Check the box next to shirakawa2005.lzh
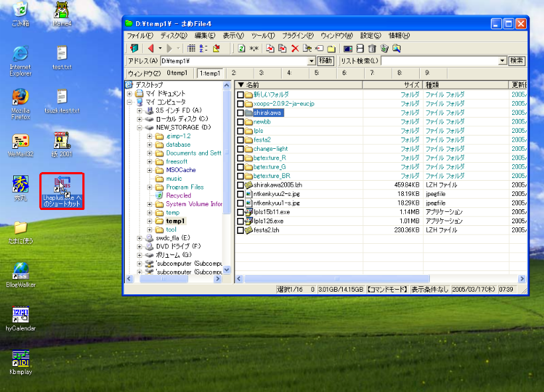Image resolution: width=544 pixels, height=392 pixels. pyautogui.click(x=240, y=185)
